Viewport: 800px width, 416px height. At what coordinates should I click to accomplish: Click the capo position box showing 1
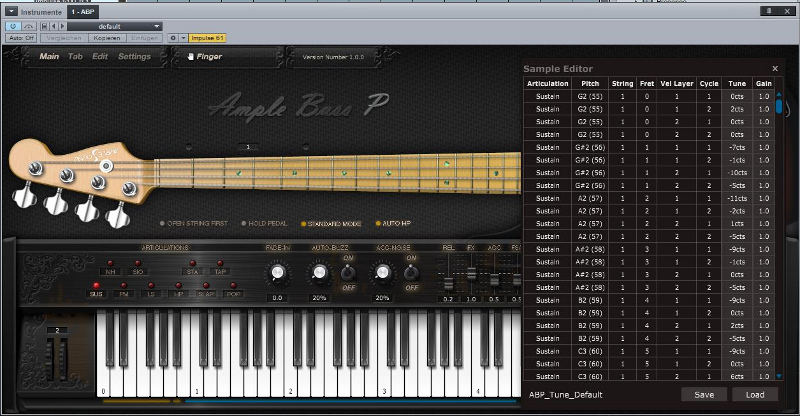point(248,147)
